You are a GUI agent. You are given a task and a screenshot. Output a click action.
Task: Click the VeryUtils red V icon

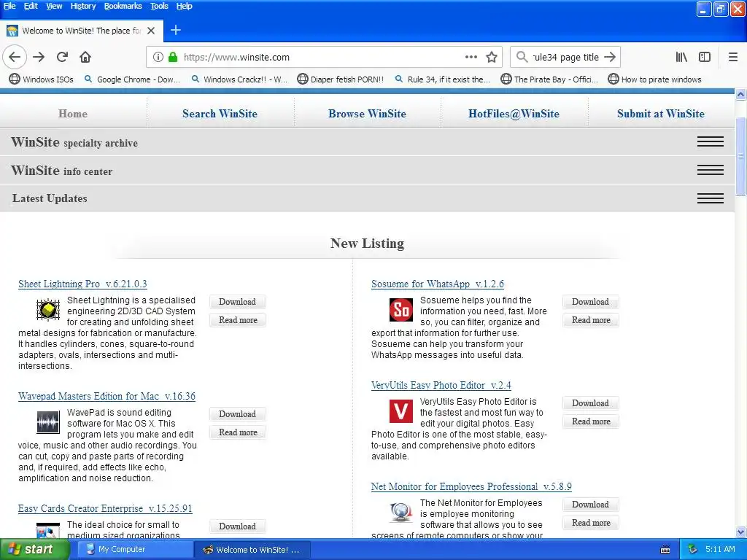401,411
